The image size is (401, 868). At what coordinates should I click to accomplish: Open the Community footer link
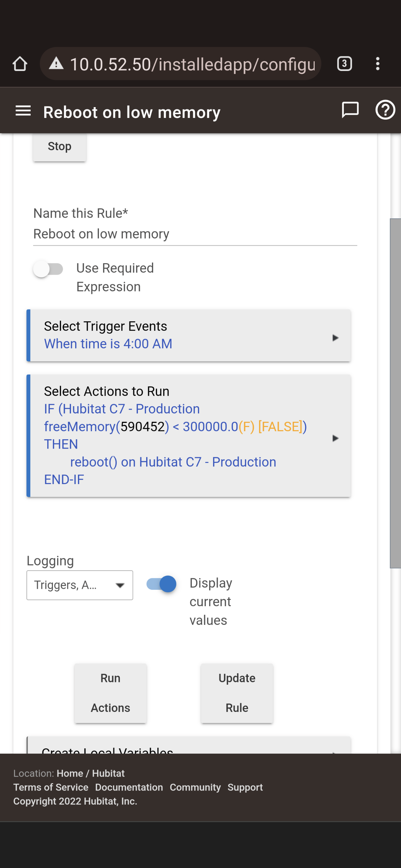pyautogui.click(x=195, y=787)
